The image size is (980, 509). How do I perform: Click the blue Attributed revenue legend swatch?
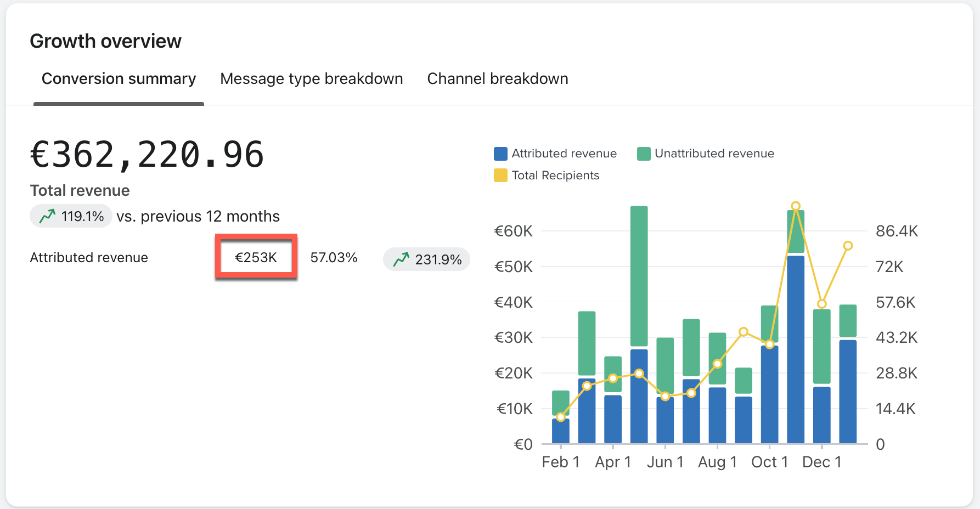point(500,154)
